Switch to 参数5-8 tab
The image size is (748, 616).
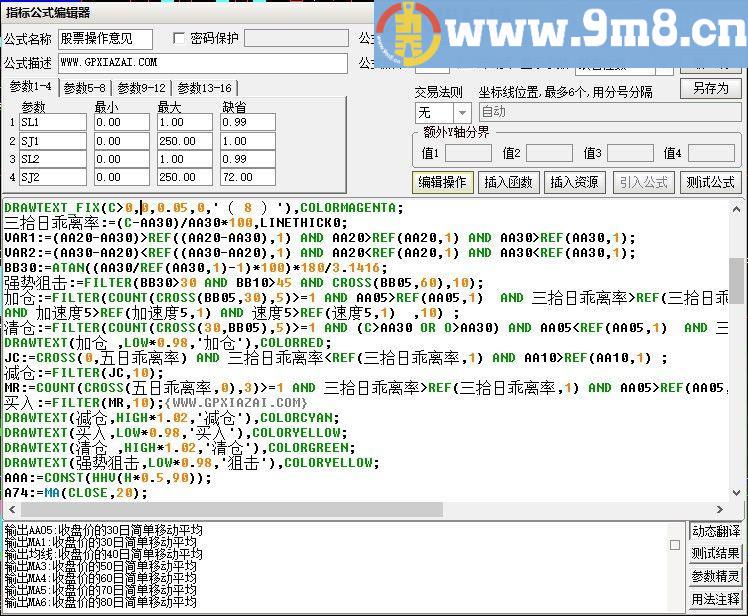click(84, 88)
